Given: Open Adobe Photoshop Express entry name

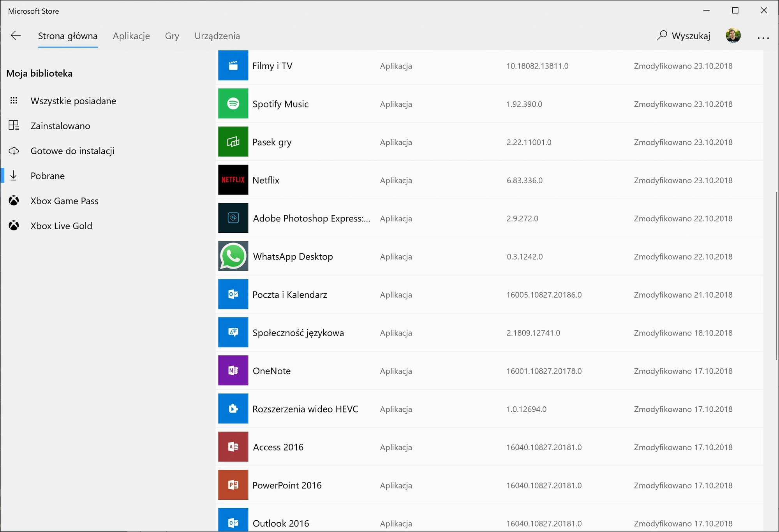Looking at the screenshot, I should pos(312,218).
